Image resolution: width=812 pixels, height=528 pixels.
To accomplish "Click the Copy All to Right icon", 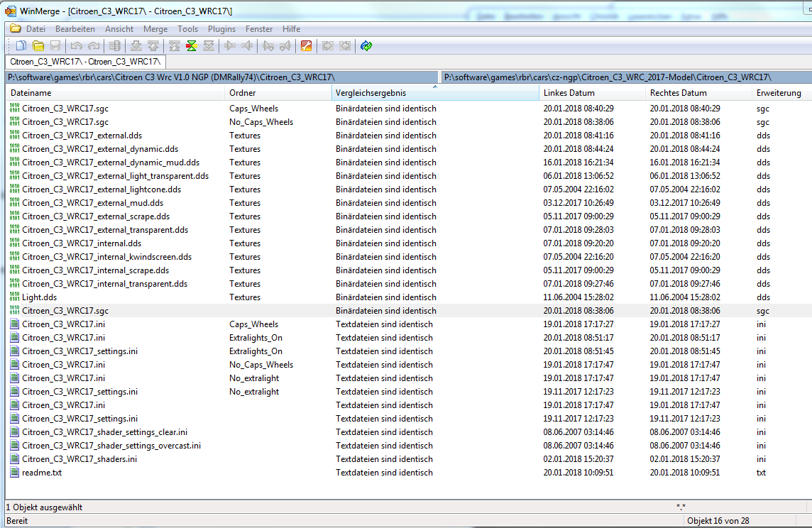I will 328,46.
